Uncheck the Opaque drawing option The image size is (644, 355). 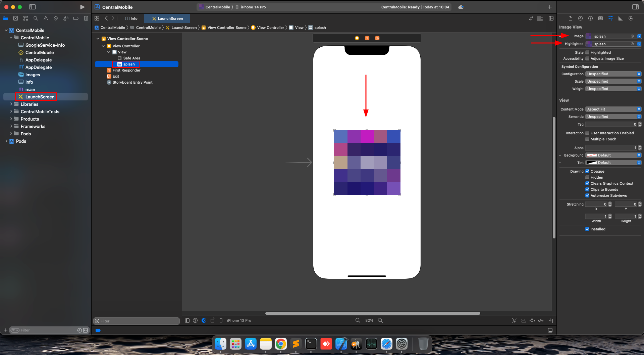click(587, 171)
